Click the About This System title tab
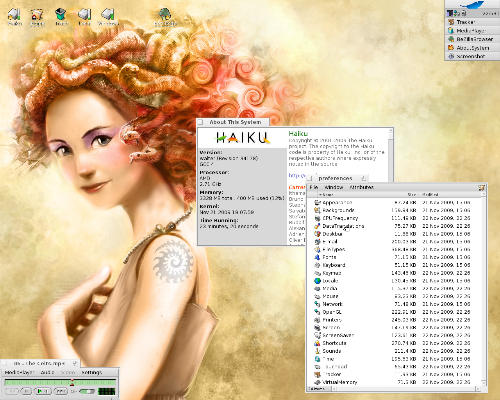 (233, 122)
